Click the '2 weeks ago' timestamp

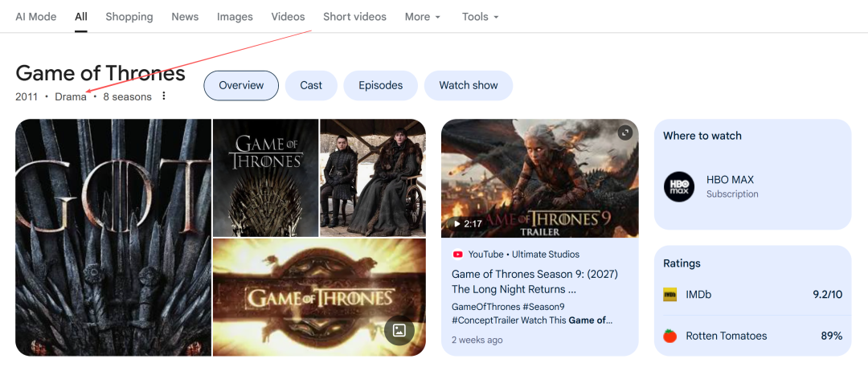point(477,340)
